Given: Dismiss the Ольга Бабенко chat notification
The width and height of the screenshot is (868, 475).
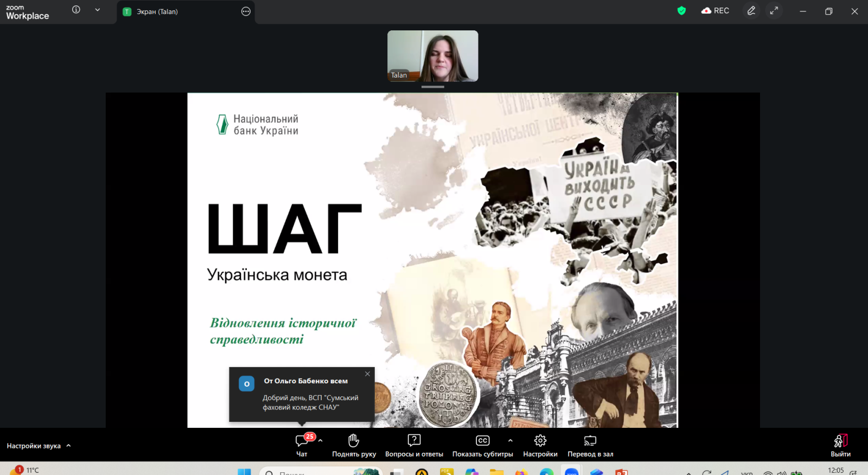Looking at the screenshot, I should pyautogui.click(x=367, y=374).
